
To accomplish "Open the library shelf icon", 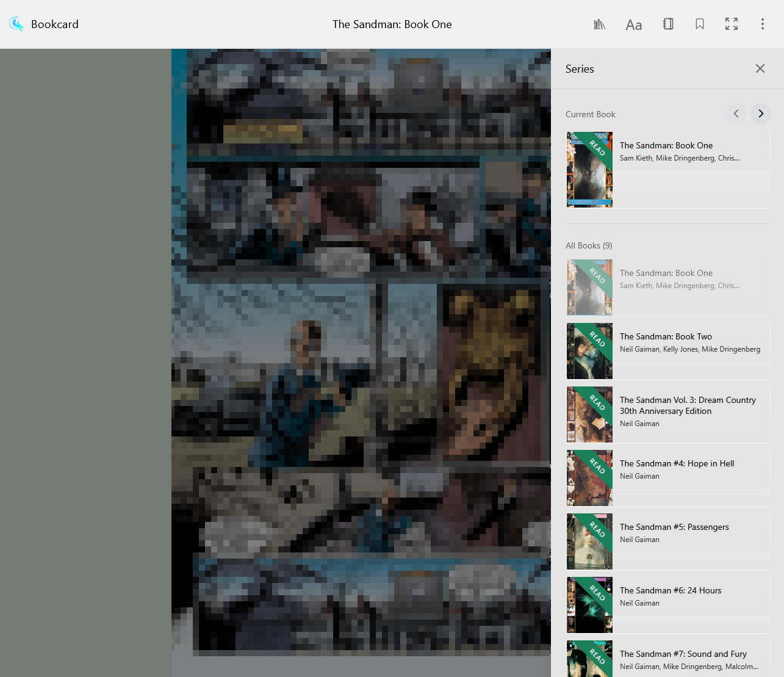I will point(600,24).
